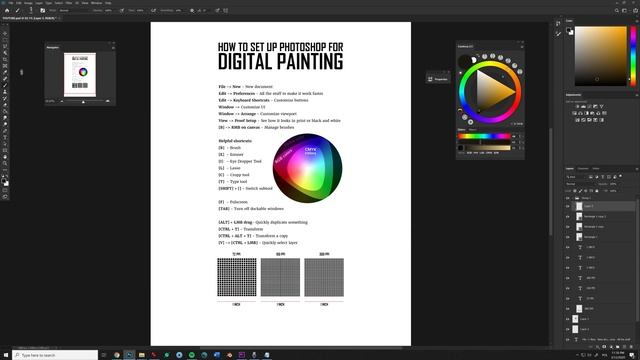Open the brush preset picker dropdown
Image resolution: width=640 pixels, height=360 pixels.
[x=31, y=11]
